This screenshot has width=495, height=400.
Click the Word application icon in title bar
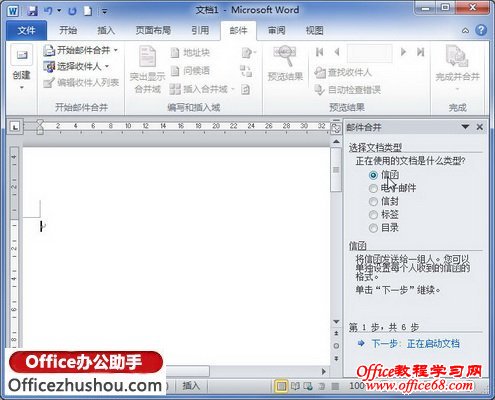pos(13,11)
